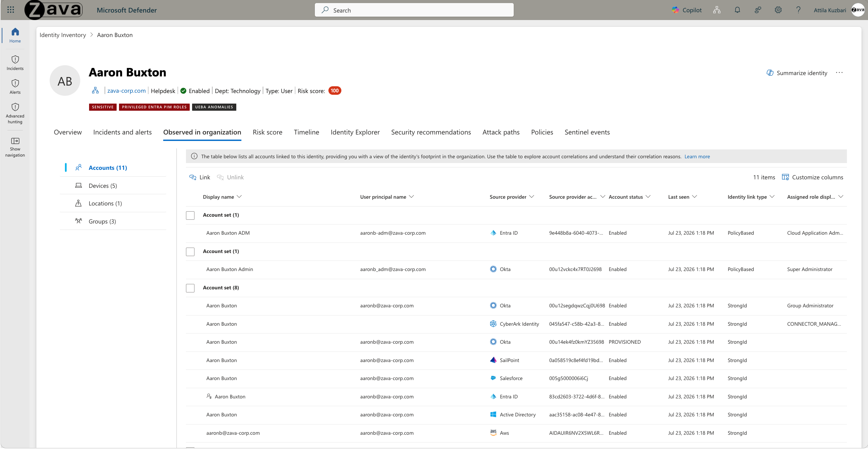This screenshot has height=449, width=868.
Task: Open the settings gear
Action: (778, 10)
